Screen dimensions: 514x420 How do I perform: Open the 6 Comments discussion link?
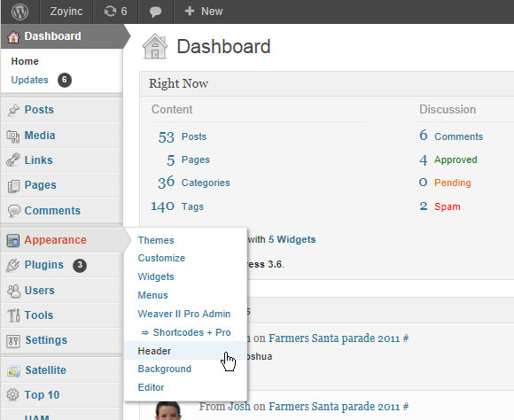451,136
